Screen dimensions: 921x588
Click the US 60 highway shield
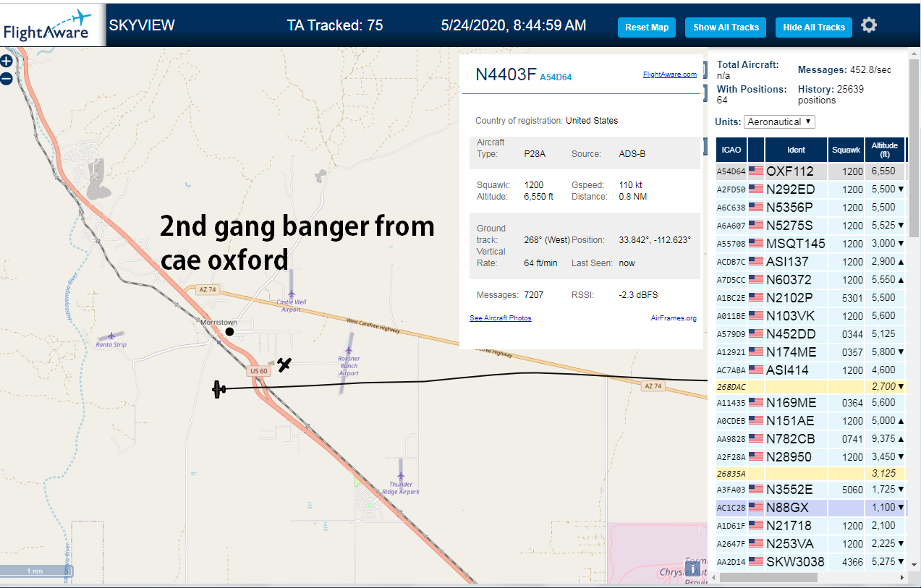[258, 371]
